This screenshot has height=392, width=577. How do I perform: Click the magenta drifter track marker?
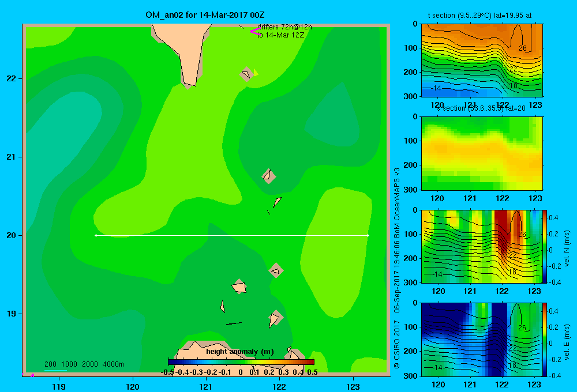click(255, 31)
